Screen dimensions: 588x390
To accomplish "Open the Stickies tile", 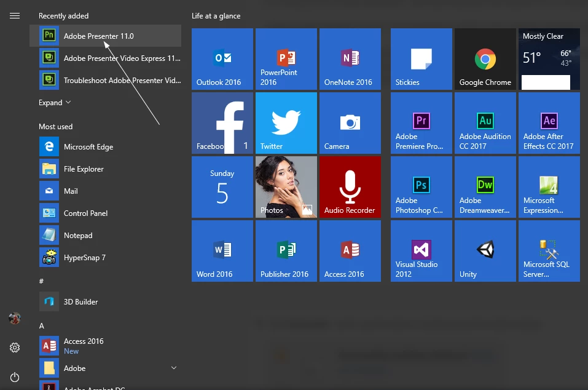I will click(421, 59).
